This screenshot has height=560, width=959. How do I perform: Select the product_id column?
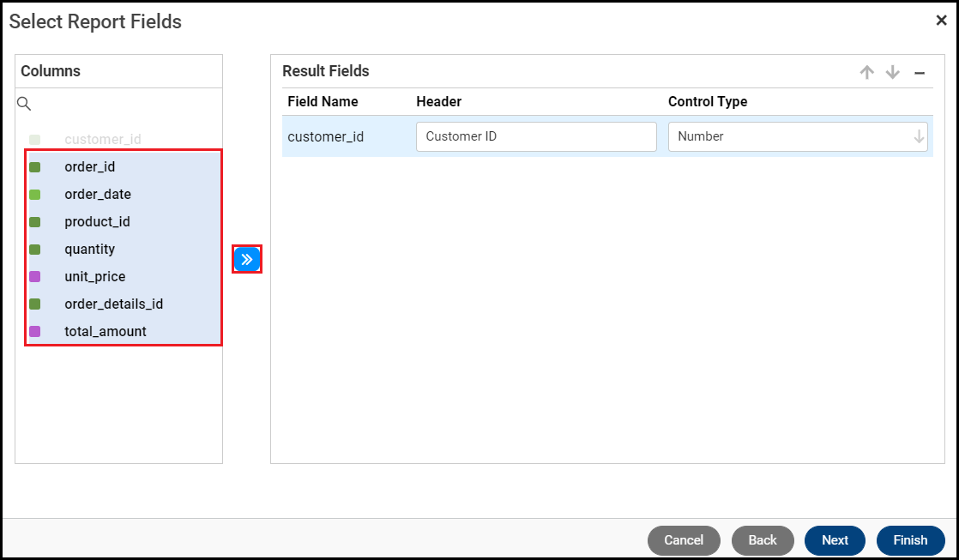(97, 222)
